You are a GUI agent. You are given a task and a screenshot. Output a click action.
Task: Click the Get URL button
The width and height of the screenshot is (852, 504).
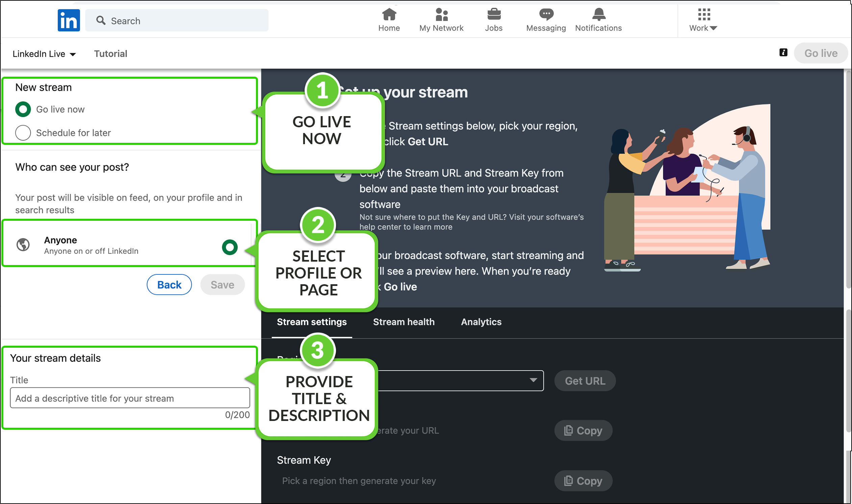pyautogui.click(x=585, y=381)
